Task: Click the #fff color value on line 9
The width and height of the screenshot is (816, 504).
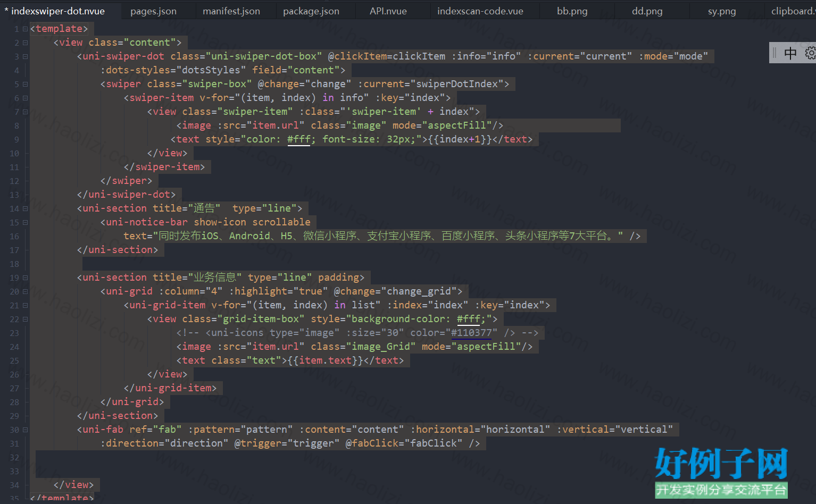Action: [x=298, y=139]
